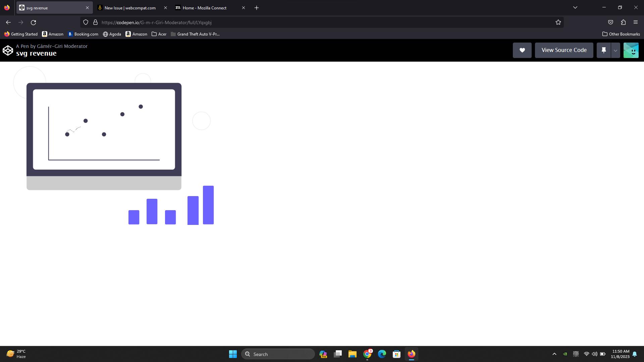The height and width of the screenshot is (362, 644).
Task: Switch to the 'New Issue | webcompat.com' tab
Action: coord(130,8)
